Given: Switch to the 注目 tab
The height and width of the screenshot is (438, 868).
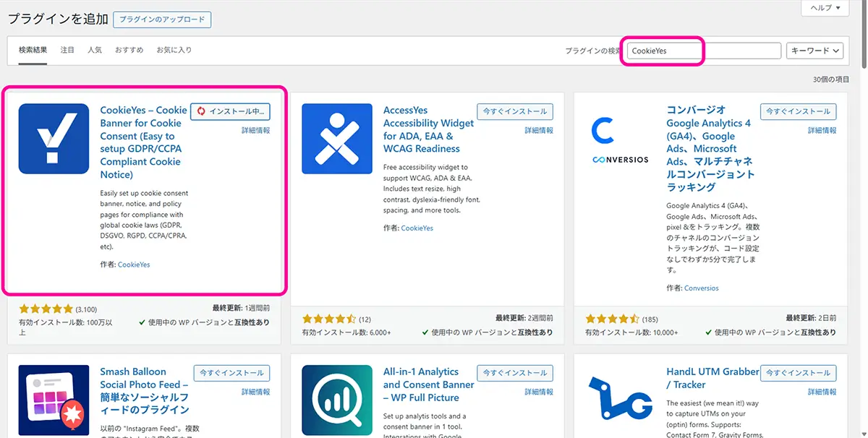Looking at the screenshot, I should [67, 50].
